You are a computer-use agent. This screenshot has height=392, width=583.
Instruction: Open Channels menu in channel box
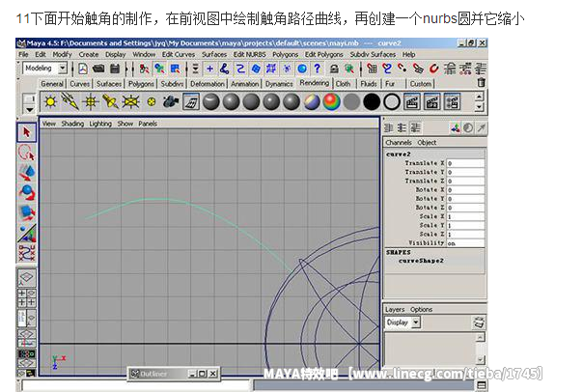pos(399,143)
